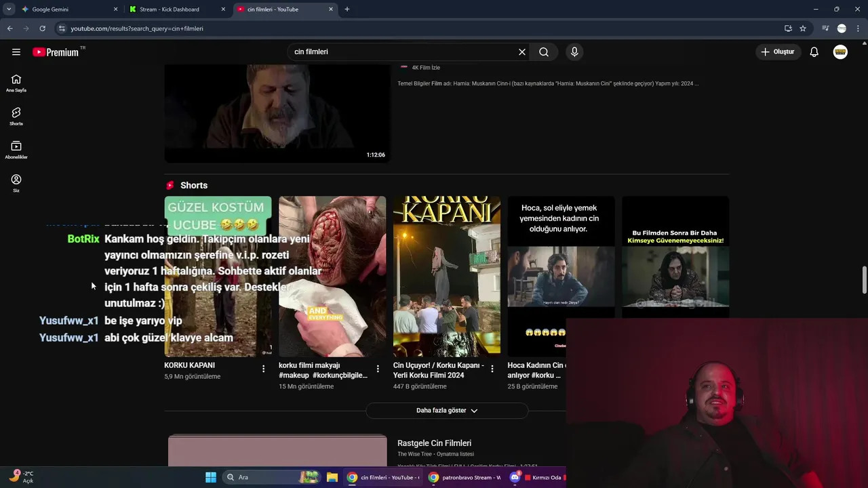Open Temel Bilgiler film description text
Screen dimensions: 868x488
coord(548,84)
